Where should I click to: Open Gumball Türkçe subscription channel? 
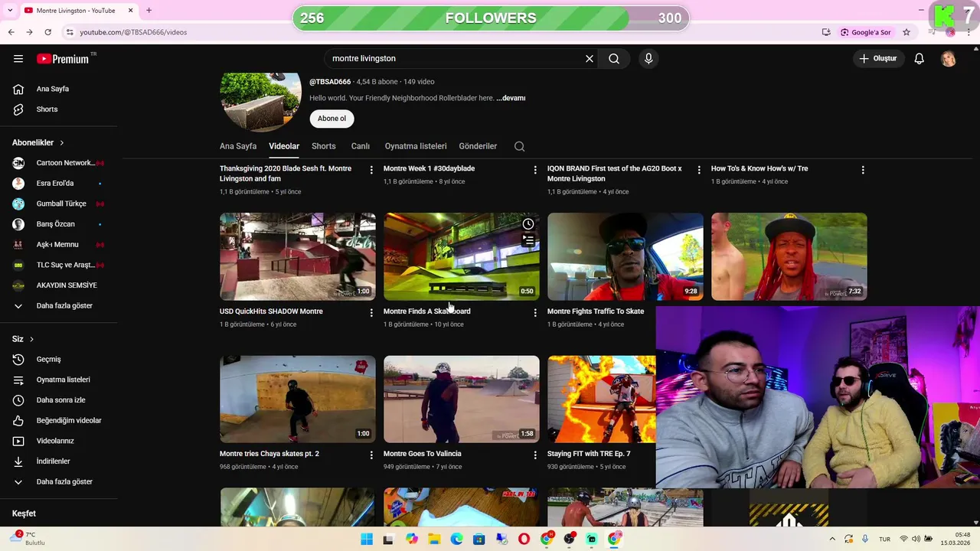tap(58, 204)
